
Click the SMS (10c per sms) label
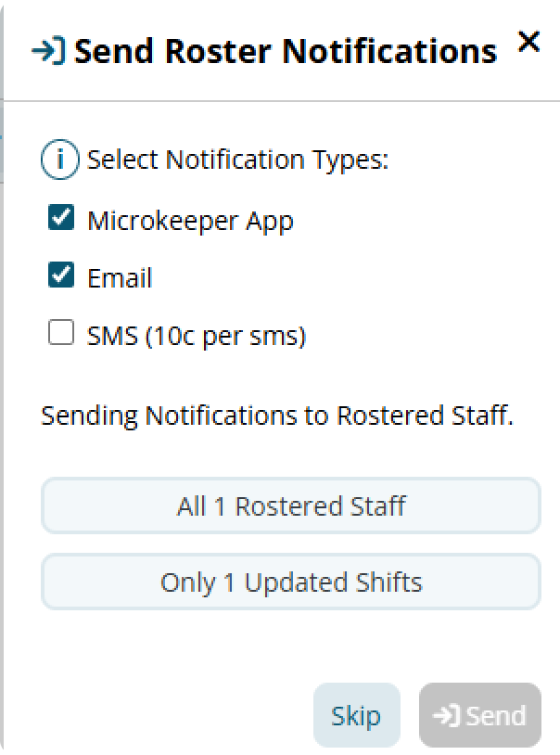(x=196, y=336)
